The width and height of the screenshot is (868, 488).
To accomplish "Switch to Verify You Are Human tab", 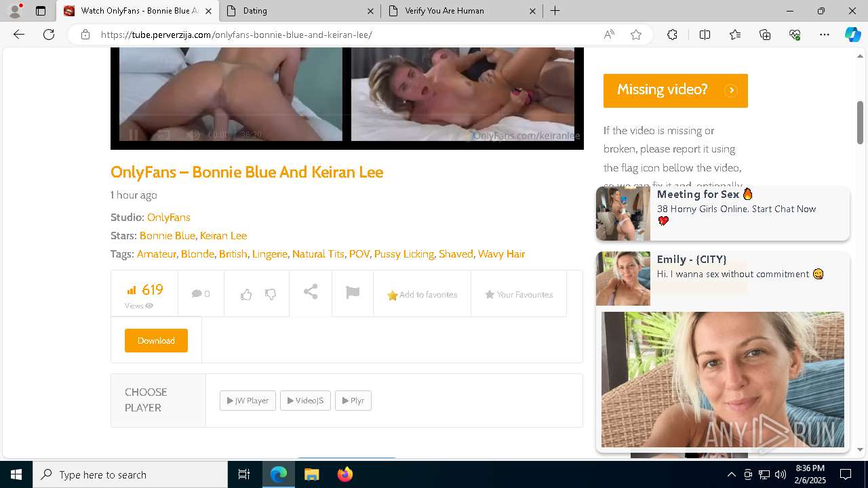I will (461, 11).
